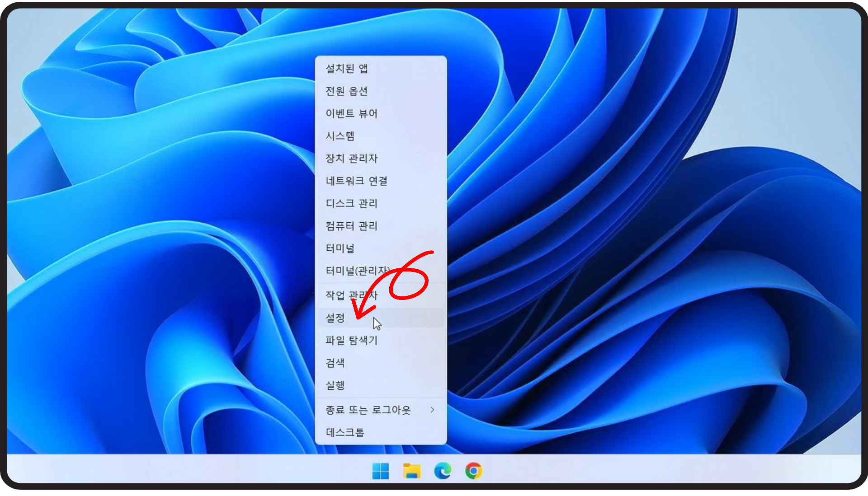This screenshot has width=868, height=496.
Task: Select 파일 탐색기 in the menu
Action: [x=351, y=340]
